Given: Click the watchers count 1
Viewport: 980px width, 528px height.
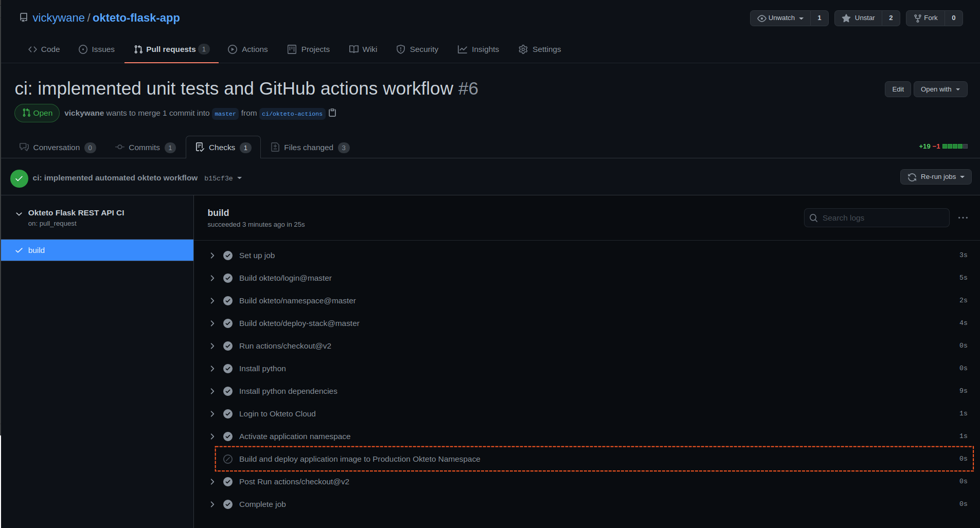Looking at the screenshot, I should click(819, 18).
